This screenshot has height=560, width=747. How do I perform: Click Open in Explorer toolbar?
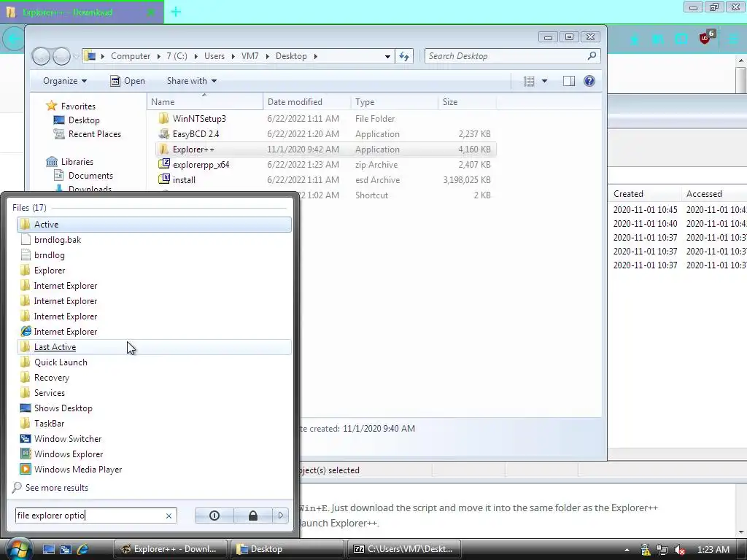[128, 81]
